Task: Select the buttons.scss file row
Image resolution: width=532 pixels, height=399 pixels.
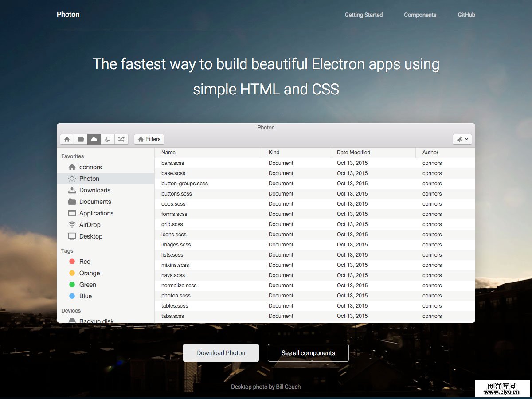Action: click(x=176, y=194)
